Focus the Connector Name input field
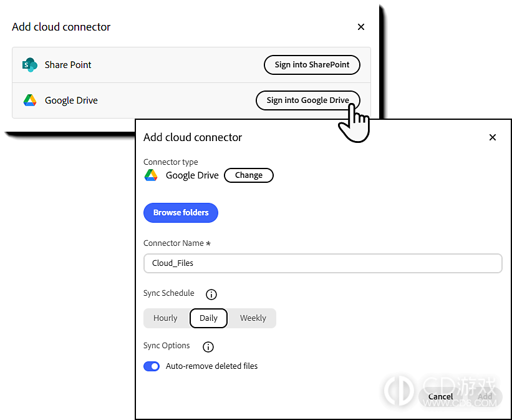This screenshot has width=512, height=420. point(322,263)
